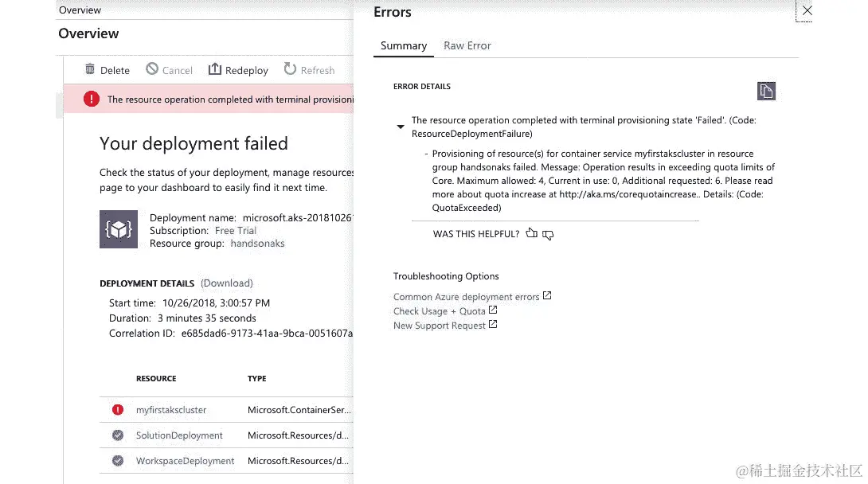
Task: Open the WorkspaceDeployment resource
Action: pyautogui.click(x=185, y=461)
